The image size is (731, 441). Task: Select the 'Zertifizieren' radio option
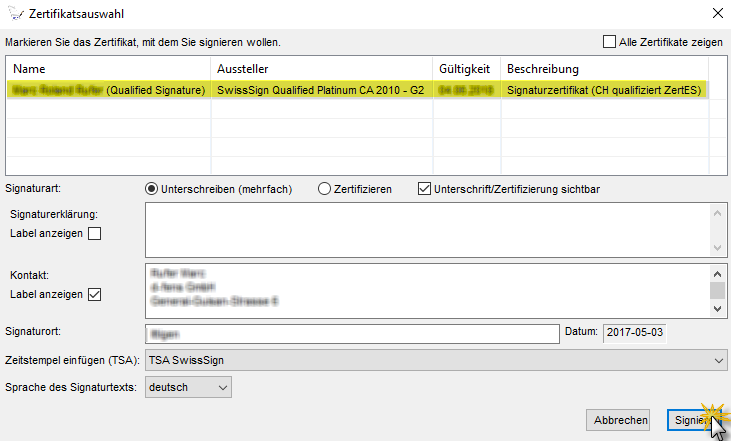324,188
